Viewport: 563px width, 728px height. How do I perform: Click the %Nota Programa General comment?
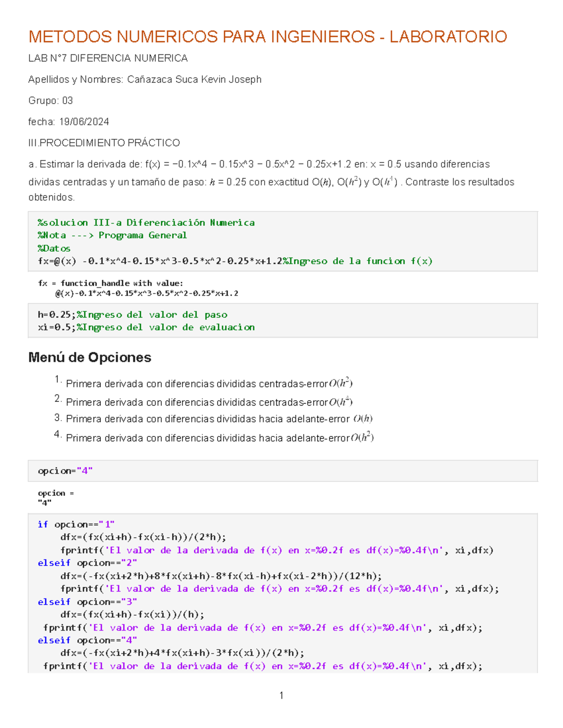click(112, 235)
